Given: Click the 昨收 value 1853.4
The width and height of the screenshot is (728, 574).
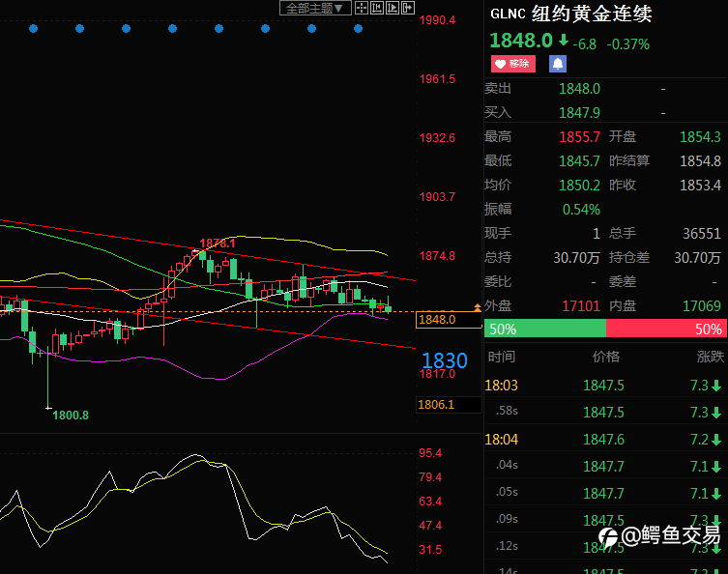Looking at the screenshot, I should (700, 186).
